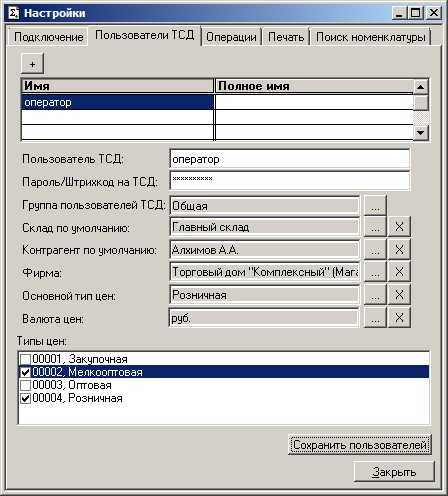Select the 00004, Розничная list row text
The height and width of the screenshot is (496, 448).
[x=78, y=398]
